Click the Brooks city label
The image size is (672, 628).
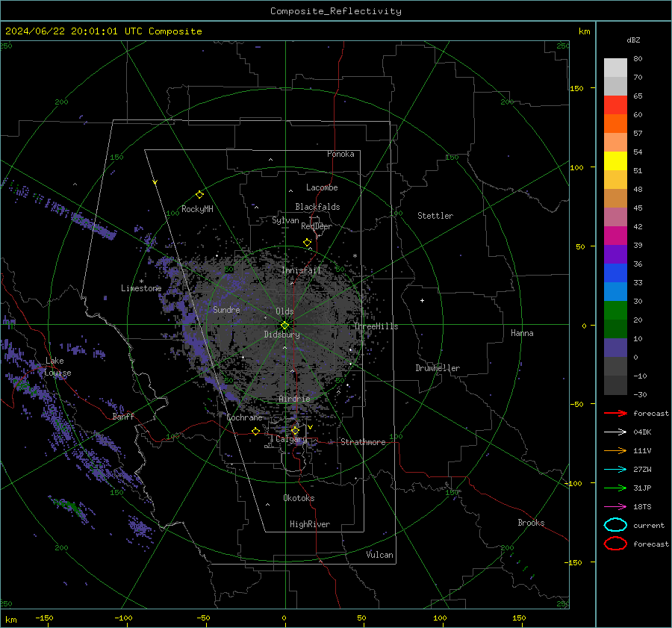[x=531, y=523]
